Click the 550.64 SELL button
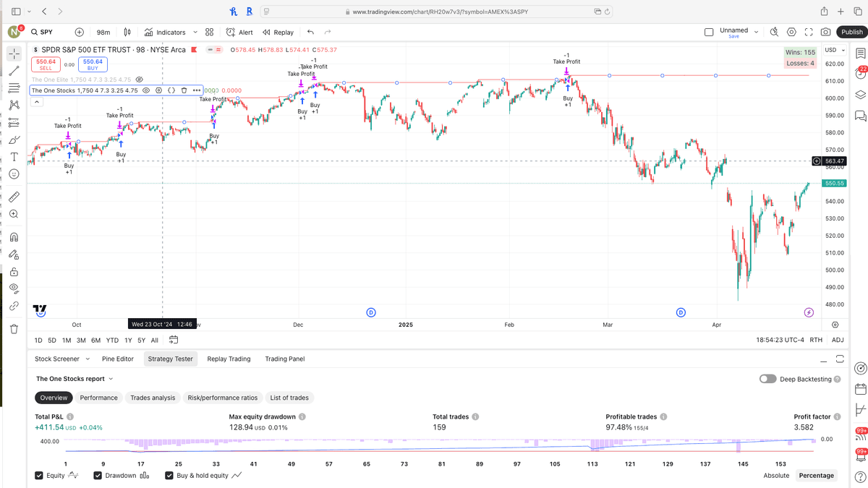Screen dimensions: 868x488 point(46,64)
